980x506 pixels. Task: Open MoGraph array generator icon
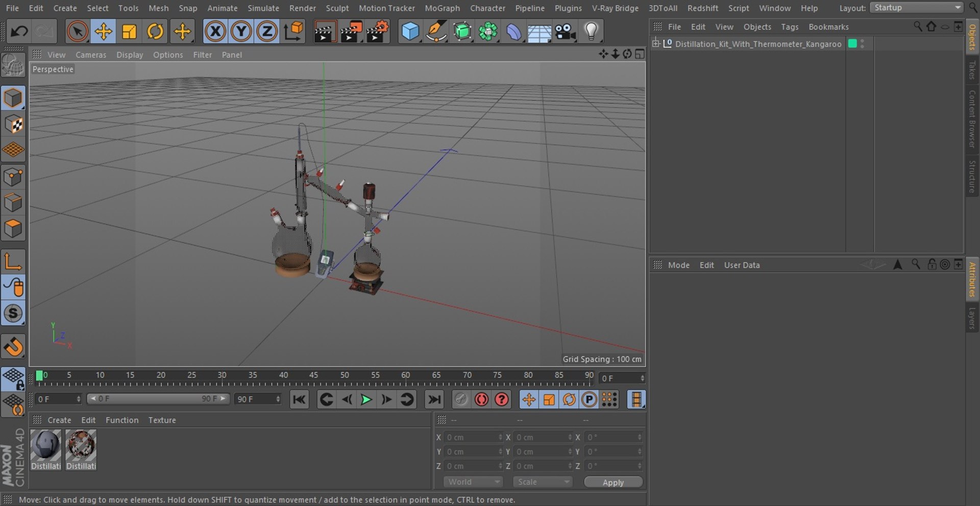point(488,32)
